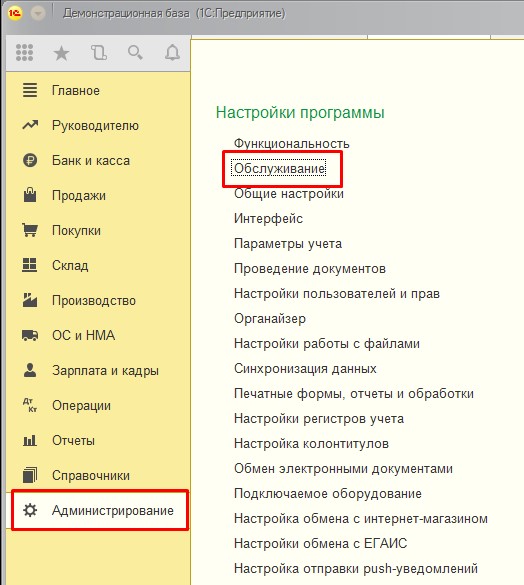Click the search magnifier icon

tap(135, 53)
